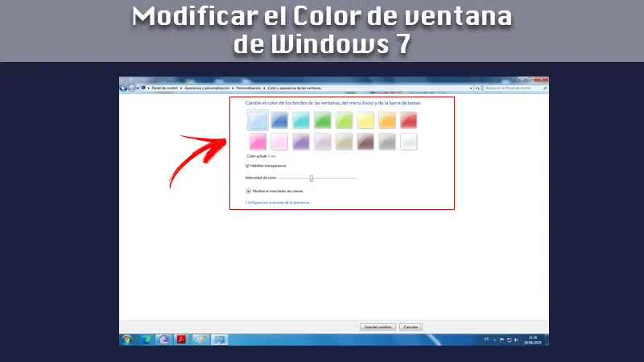The height and width of the screenshot is (362, 644).
Task: Select the hot pink color swatch
Action: click(x=258, y=142)
